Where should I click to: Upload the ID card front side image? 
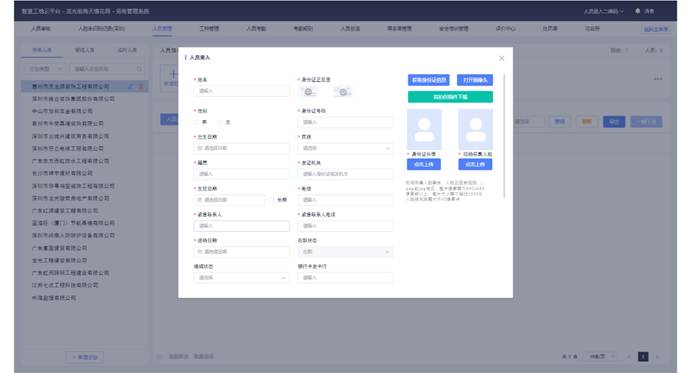[x=308, y=92]
